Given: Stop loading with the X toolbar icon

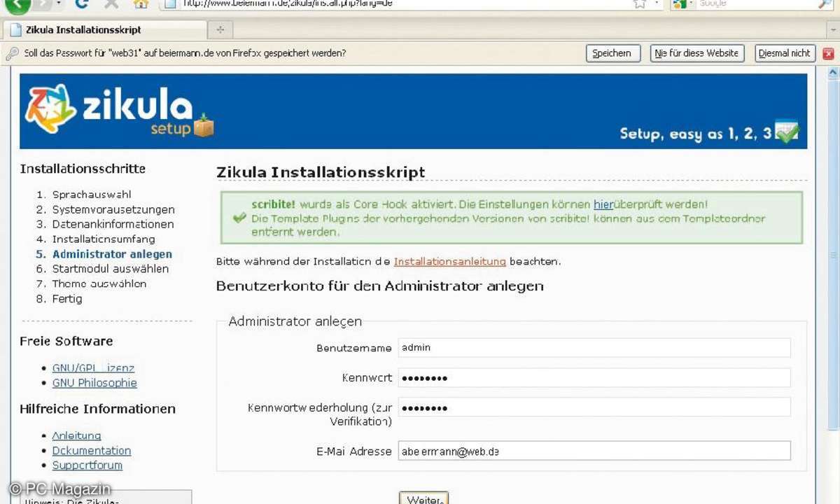Looking at the screenshot, I should 111,3.
